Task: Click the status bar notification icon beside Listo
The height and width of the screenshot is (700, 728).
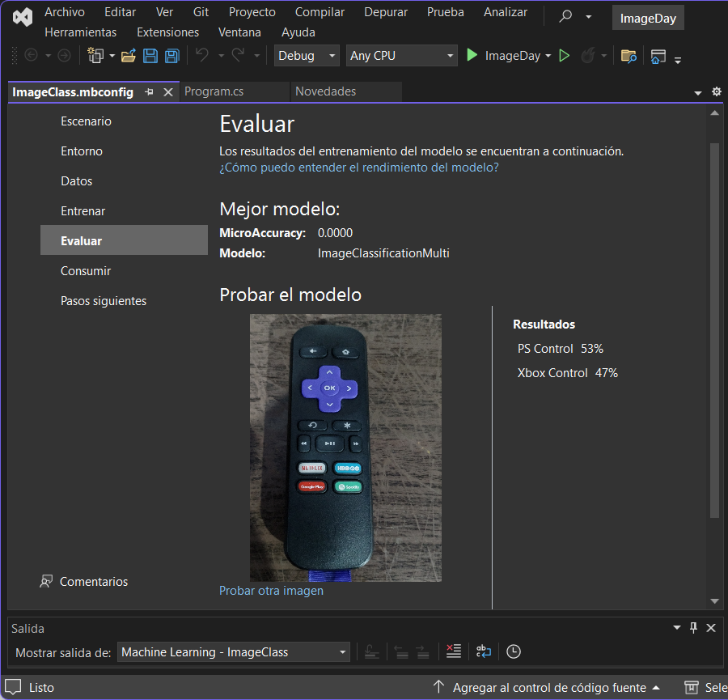Action: coord(13,687)
